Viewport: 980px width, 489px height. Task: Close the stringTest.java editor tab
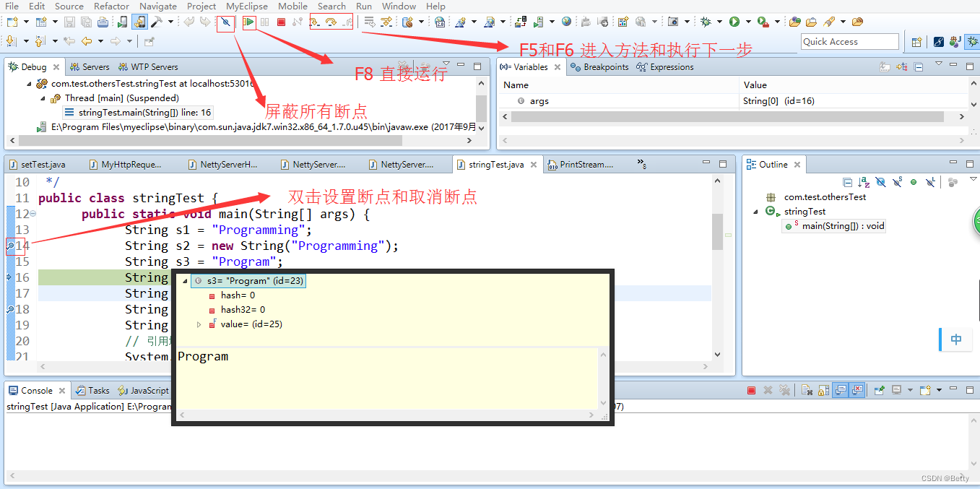click(534, 165)
